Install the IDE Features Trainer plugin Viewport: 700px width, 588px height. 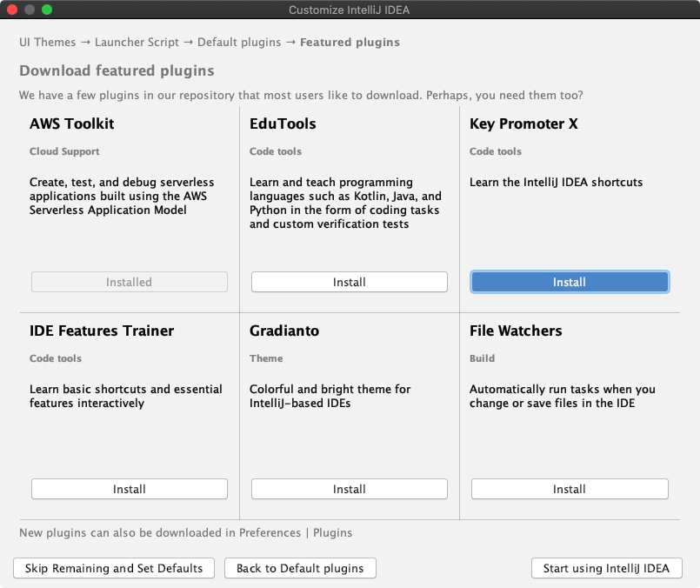tap(129, 489)
